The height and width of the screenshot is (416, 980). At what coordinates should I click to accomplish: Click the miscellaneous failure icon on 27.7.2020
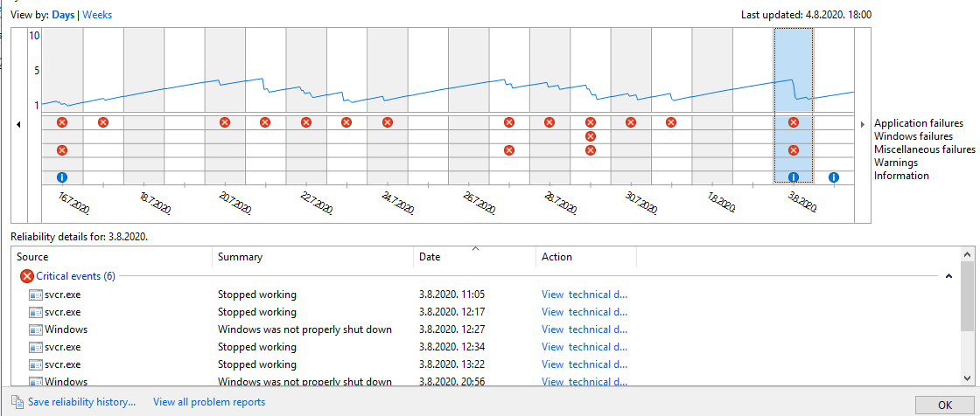[509, 150]
